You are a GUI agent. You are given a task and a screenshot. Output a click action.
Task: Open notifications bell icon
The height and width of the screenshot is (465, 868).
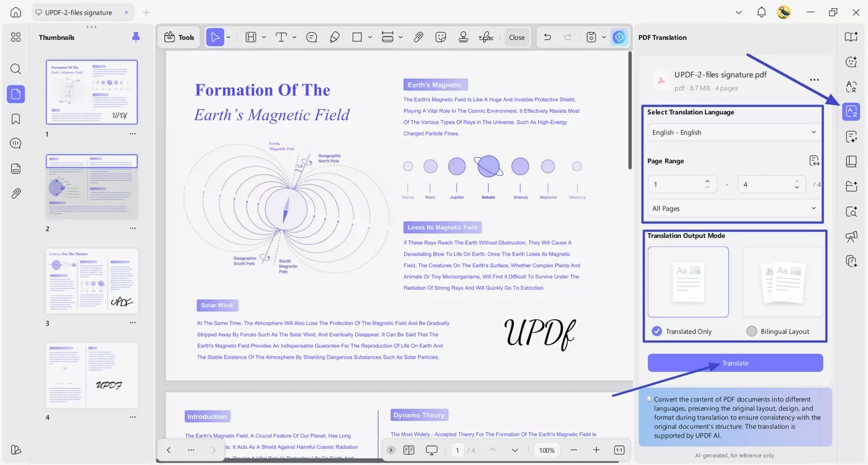[x=762, y=12]
